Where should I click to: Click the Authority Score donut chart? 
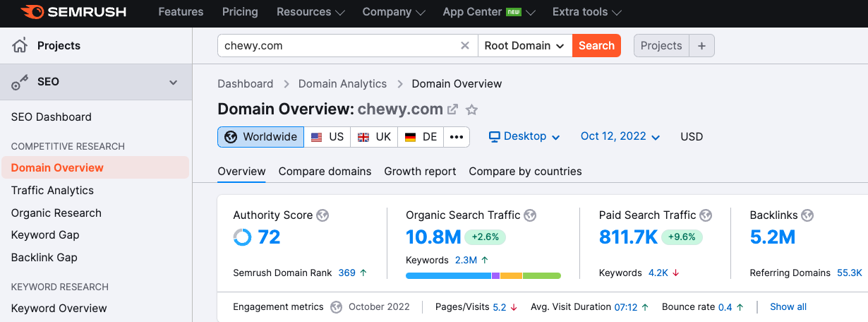coord(242,237)
